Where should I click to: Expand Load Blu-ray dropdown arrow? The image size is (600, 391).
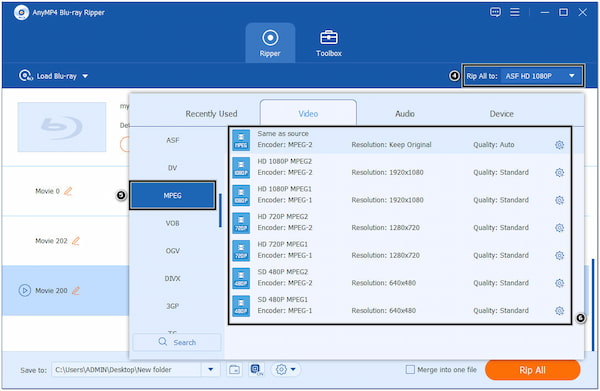click(85, 76)
